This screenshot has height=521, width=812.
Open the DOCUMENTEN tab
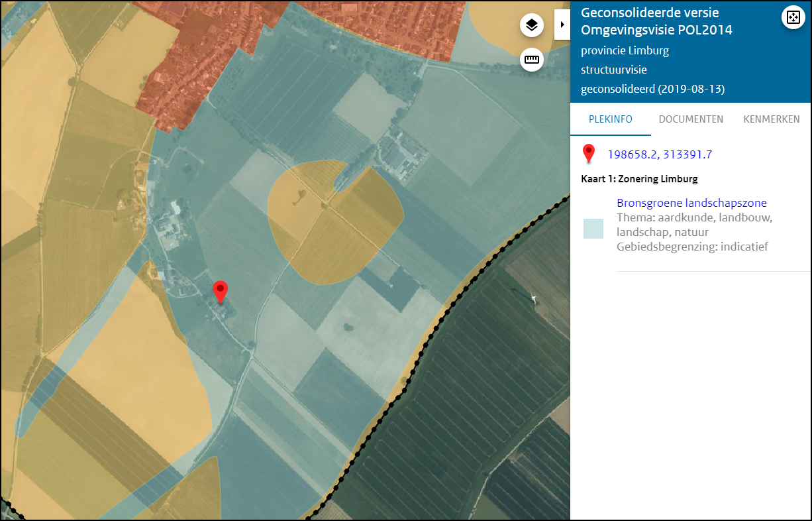tap(691, 119)
